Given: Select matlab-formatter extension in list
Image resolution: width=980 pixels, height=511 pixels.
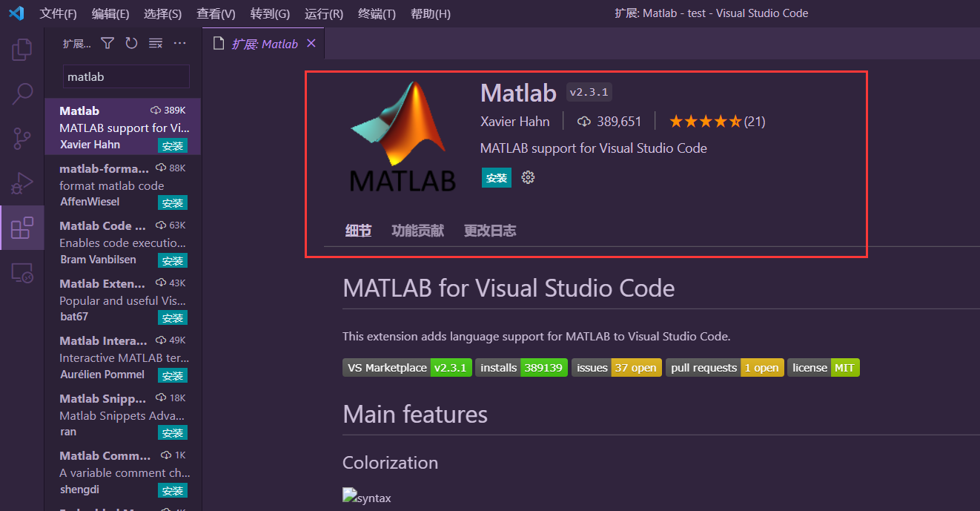Looking at the screenshot, I should pos(123,185).
